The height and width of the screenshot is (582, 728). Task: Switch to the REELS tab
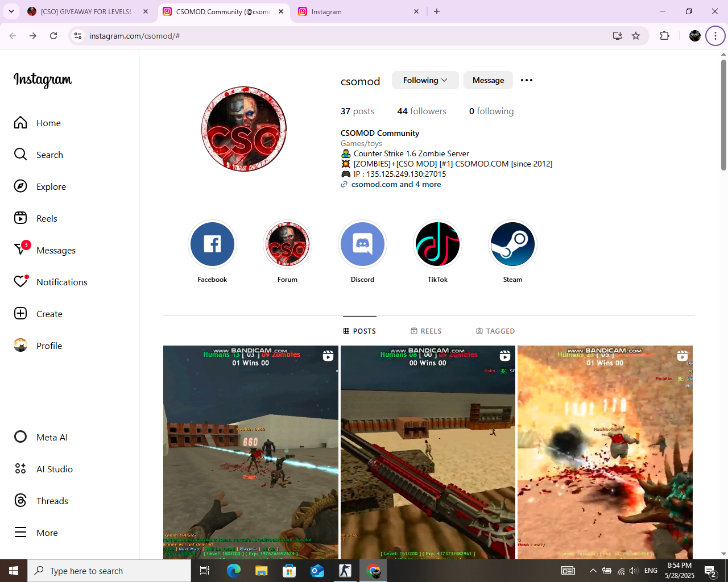click(426, 331)
